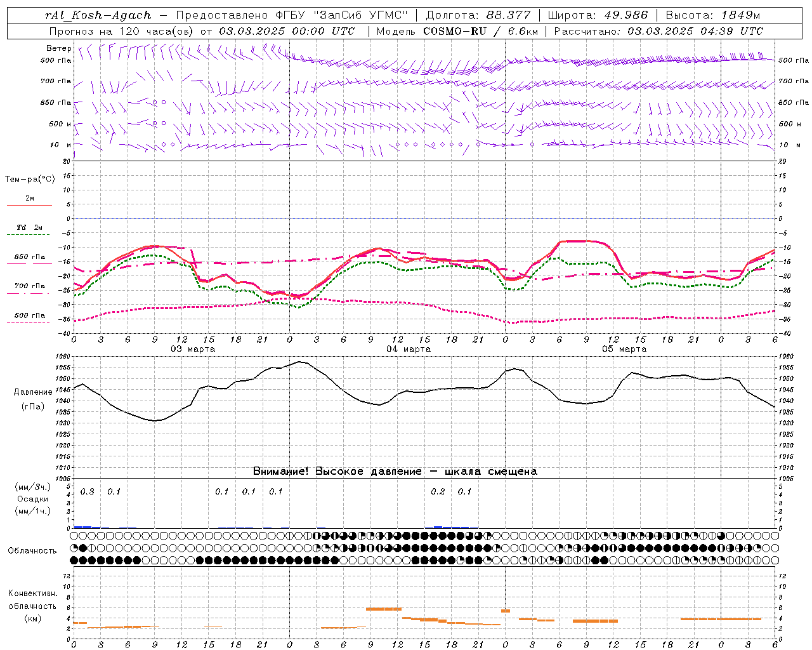Click the 0.2 precipitation value
This screenshot has width=812, height=650.
438,491
